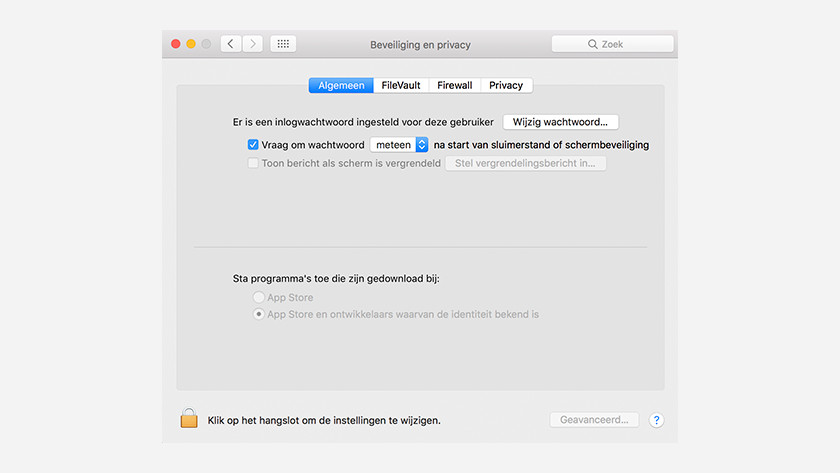Image resolution: width=840 pixels, height=473 pixels.
Task: Open the 'meteen' delay dropdown
Action: point(399,145)
